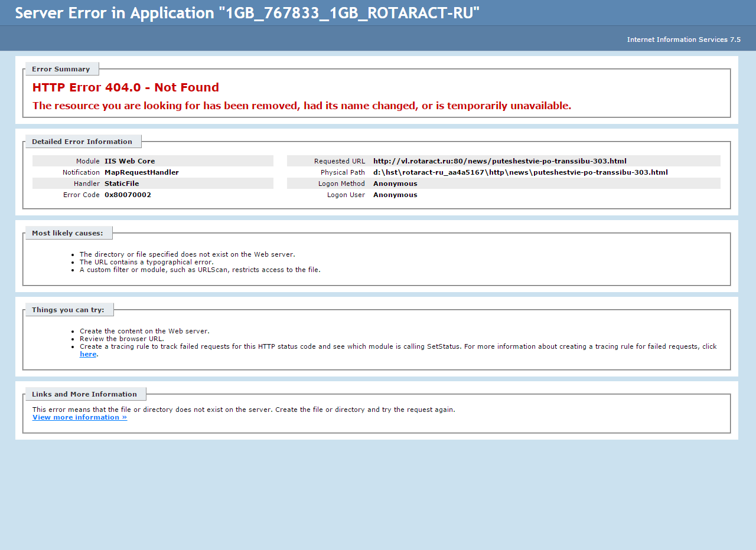This screenshot has width=756, height=550.
Task: Click the 'A custom filter or module' bullet
Action: tap(200, 270)
